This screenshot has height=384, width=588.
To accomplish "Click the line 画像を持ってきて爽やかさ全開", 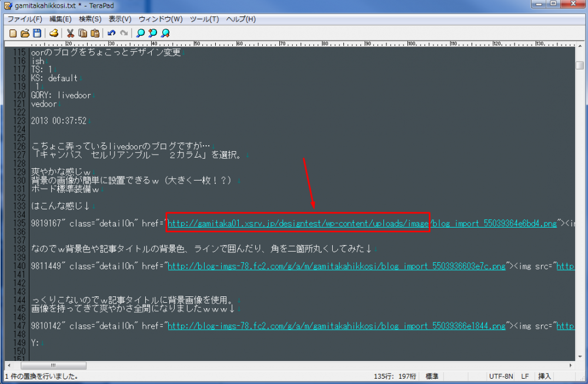I will [133, 309].
